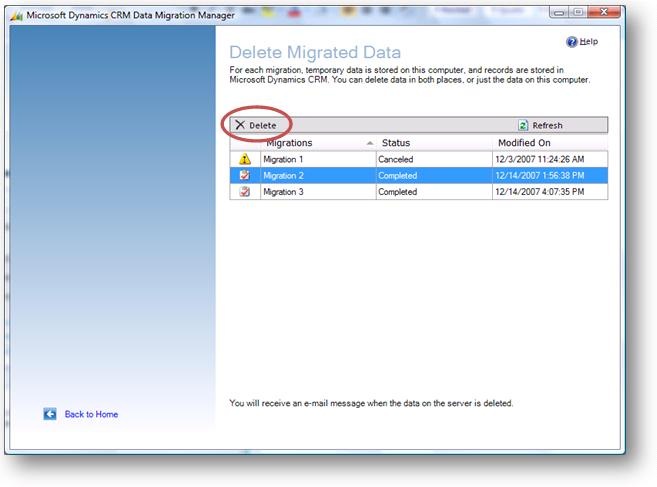The image size is (657, 487).
Task: Select the Migration 1 row name
Action: click(283, 159)
